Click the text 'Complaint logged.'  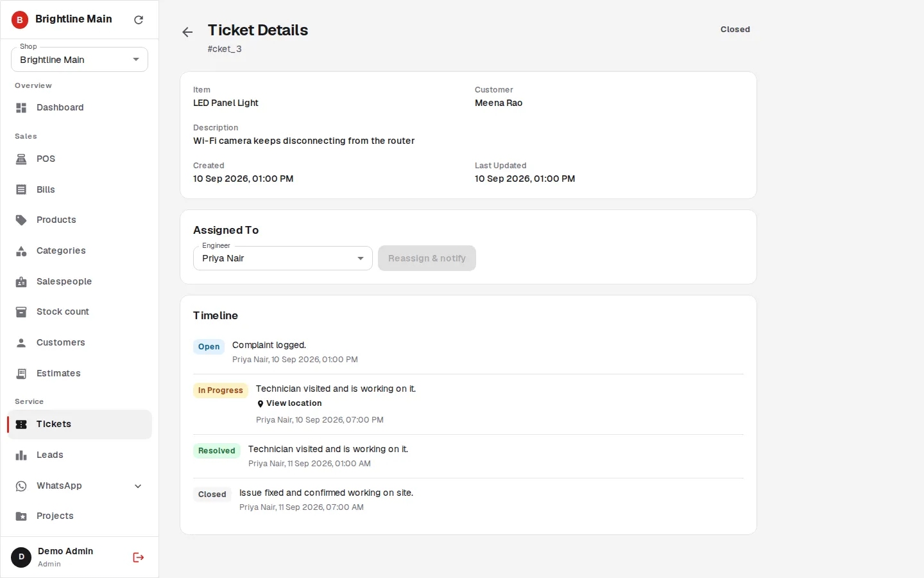pyautogui.click(x=269, y=346)
